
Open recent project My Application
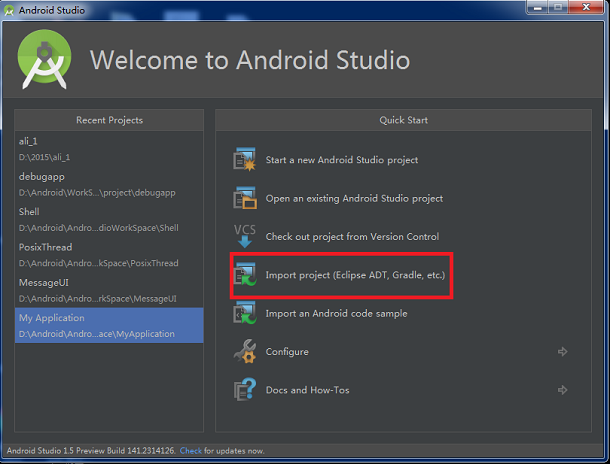coord(109,325)
